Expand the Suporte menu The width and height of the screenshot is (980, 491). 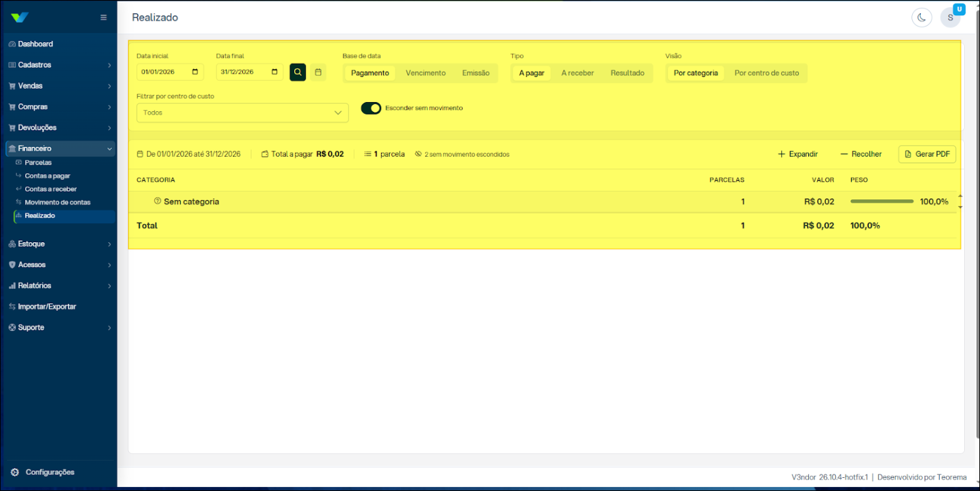pos(59,328)
